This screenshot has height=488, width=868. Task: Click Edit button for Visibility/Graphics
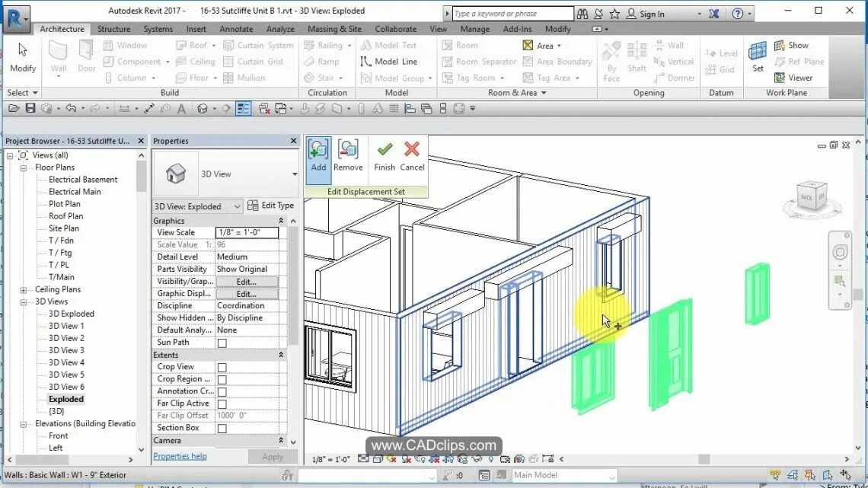tap(247, 282)
